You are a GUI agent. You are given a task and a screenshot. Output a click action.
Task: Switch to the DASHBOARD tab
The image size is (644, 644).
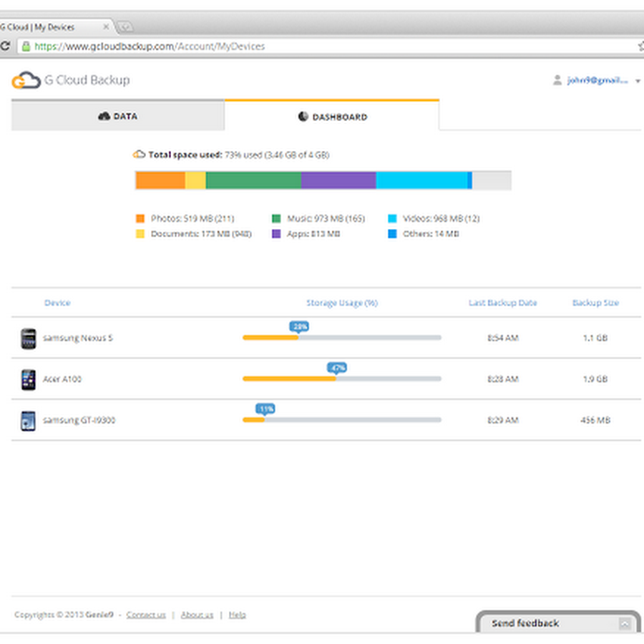(332, 117)
